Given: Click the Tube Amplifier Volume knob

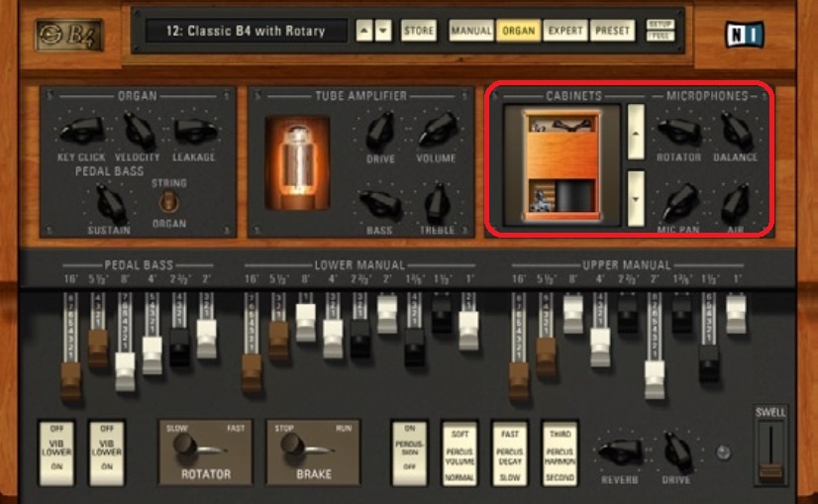Looking at the screenshot, I should pos(435,130).
